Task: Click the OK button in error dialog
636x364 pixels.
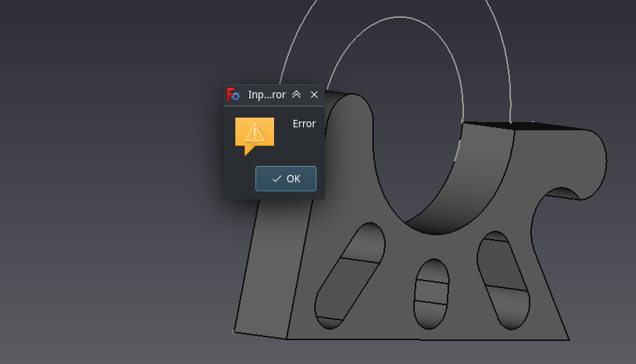Action: point(285,179)
